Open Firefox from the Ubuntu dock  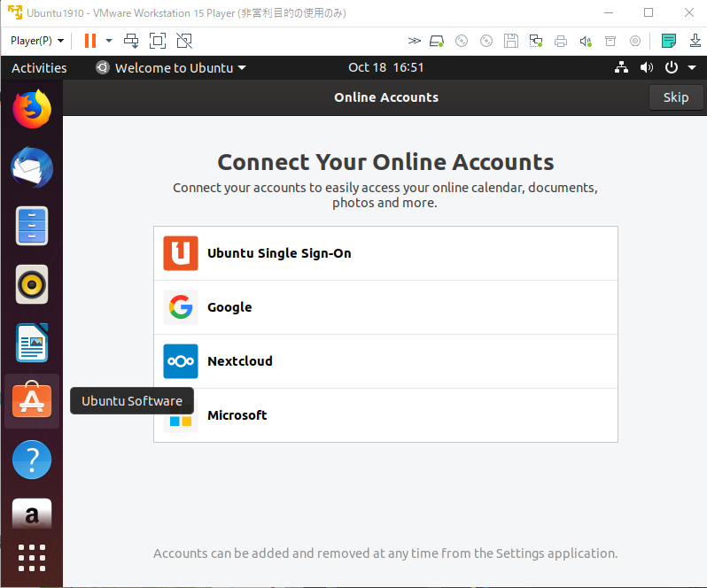pyautogui.click(x=32, y=109)
